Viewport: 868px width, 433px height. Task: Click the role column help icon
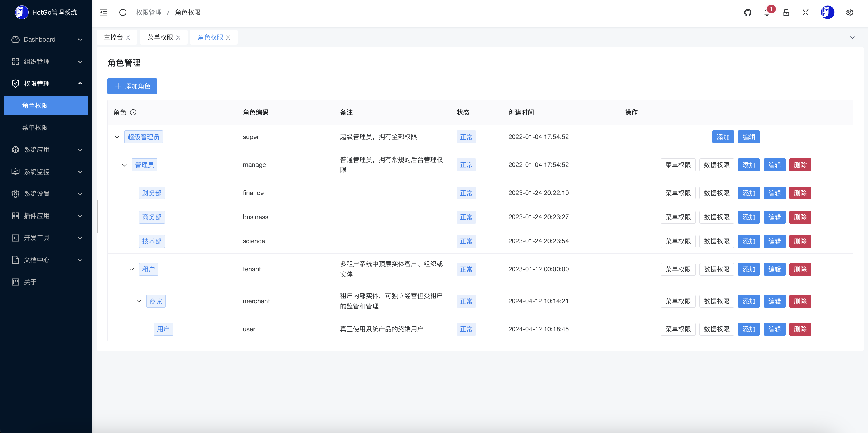133,112
